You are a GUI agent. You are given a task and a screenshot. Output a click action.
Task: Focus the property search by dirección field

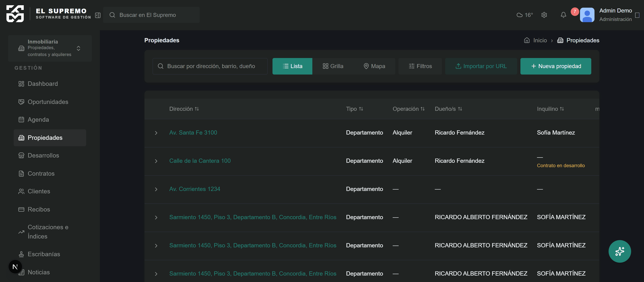coord(210,66)
